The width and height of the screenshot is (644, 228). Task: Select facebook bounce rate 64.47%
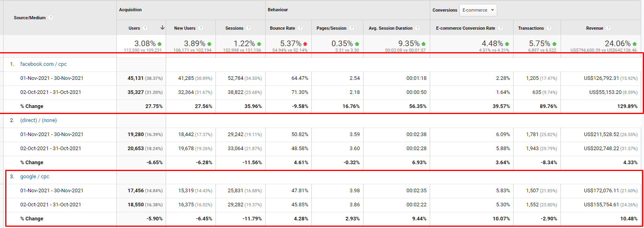pyautogui.click(x=300, y=78)
